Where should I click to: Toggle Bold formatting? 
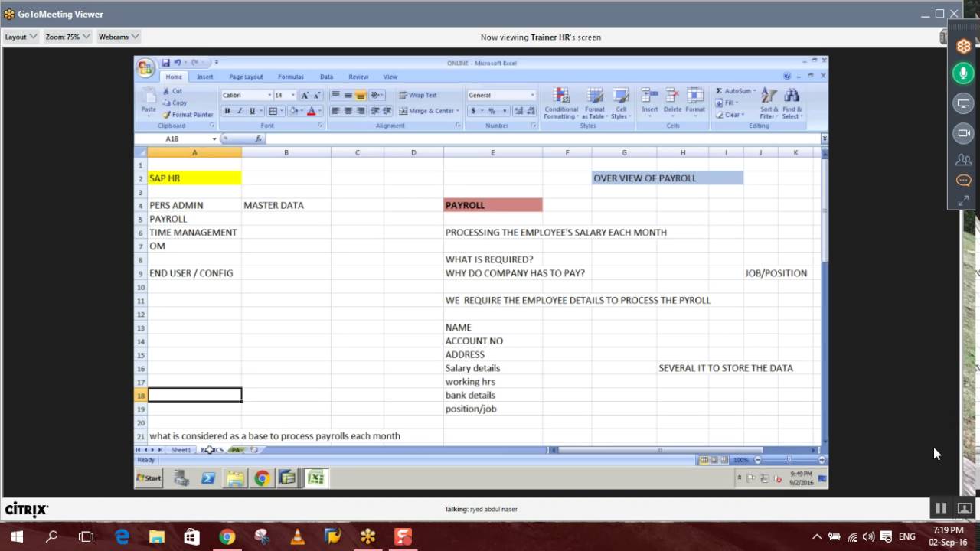click(x=227, y=111)
